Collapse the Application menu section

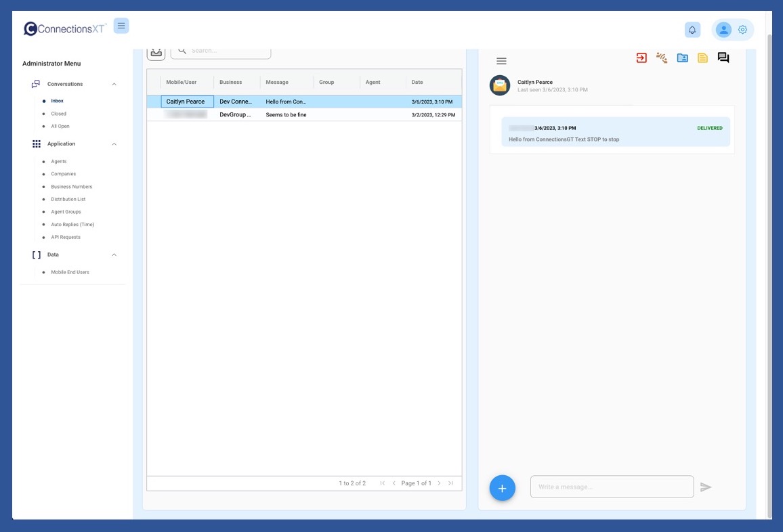pos(114,144)
